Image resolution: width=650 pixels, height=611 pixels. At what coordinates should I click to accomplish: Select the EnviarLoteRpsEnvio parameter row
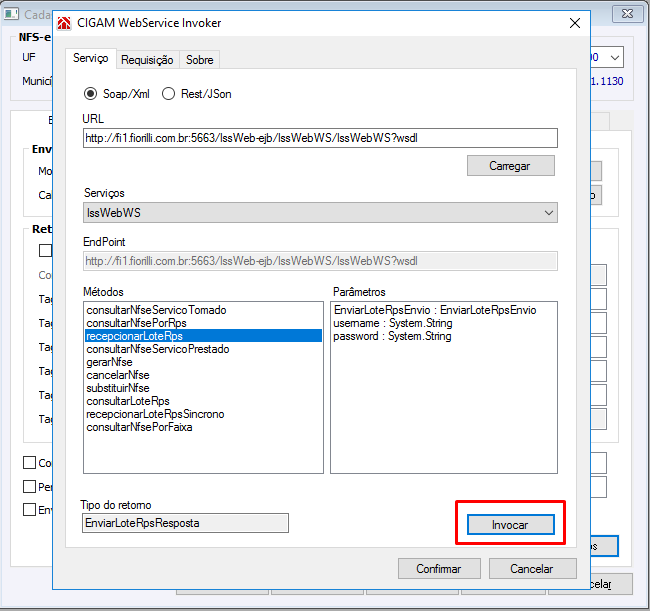pyautogui.click(x=444, y=310)
